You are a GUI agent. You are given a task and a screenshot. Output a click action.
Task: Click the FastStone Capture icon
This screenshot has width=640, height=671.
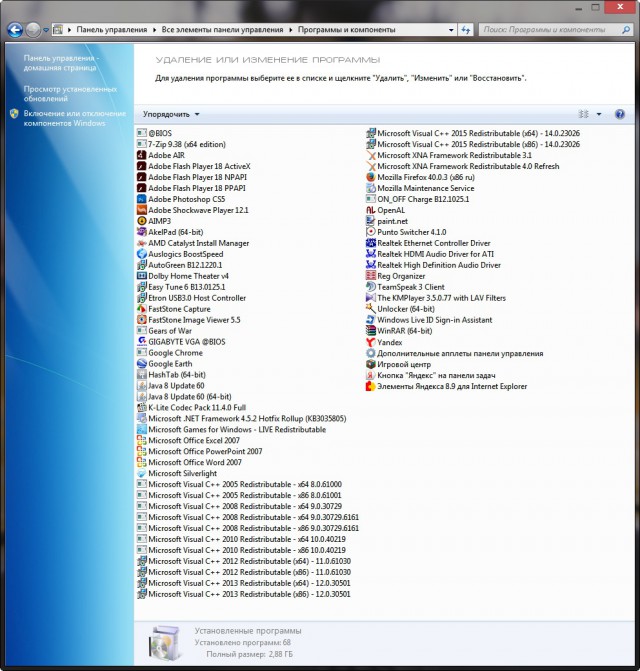pos(142,309)
